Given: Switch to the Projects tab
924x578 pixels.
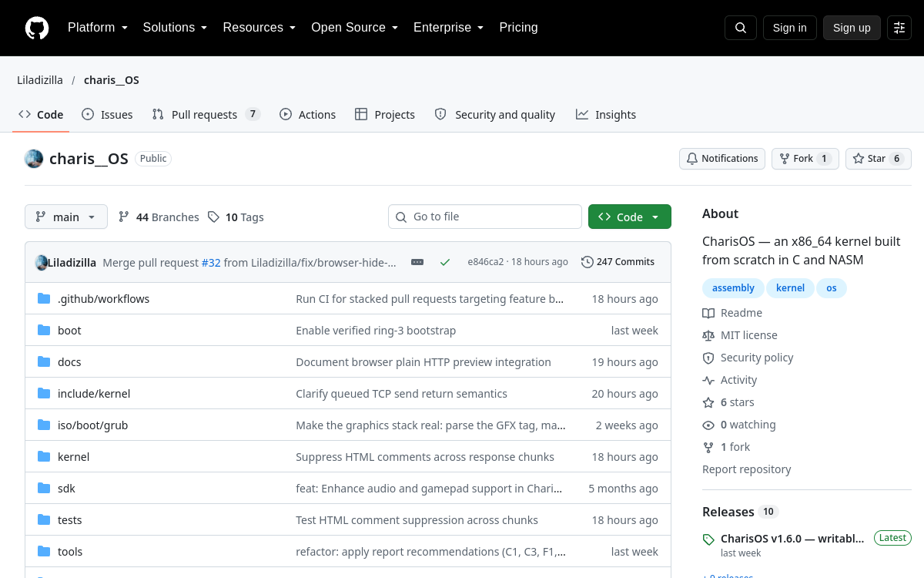Looking at the screenshot, I should click(x=385, y=115).
